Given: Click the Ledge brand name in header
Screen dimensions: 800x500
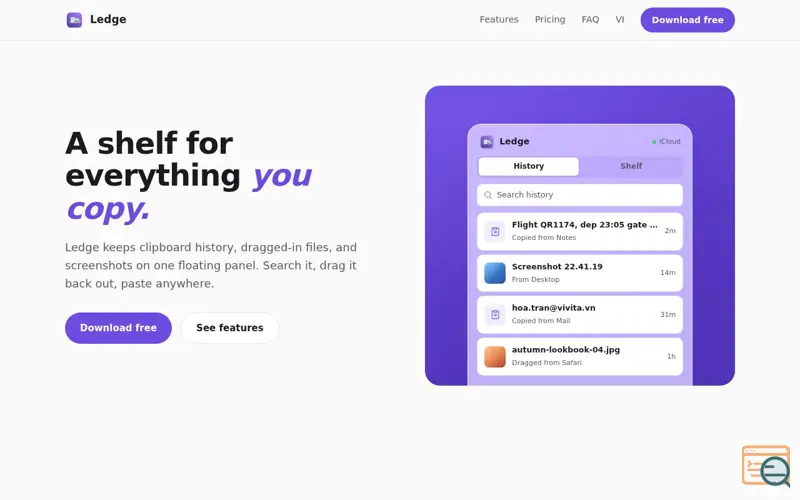Looking at the screenshot, I should pyautogui.click(x=108, y=19).
